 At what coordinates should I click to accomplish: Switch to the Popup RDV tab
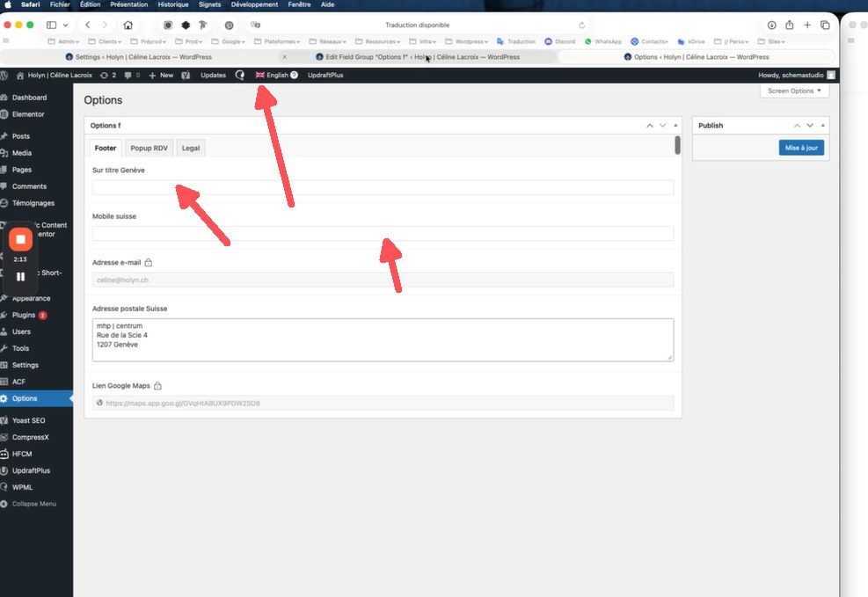pyautogui.click(x=149, y=149)
